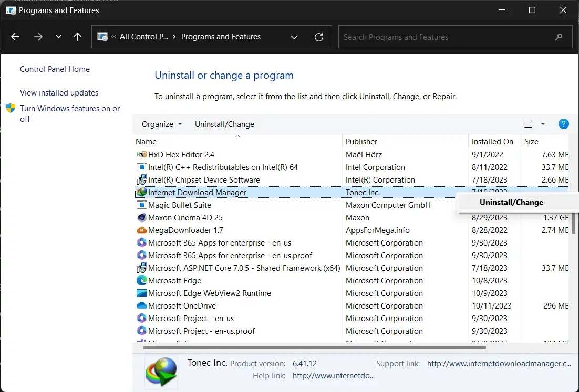Select the Magic Bullet Suite icon
The height and width of the screenshot is (392, 579).
pos(142,205)
